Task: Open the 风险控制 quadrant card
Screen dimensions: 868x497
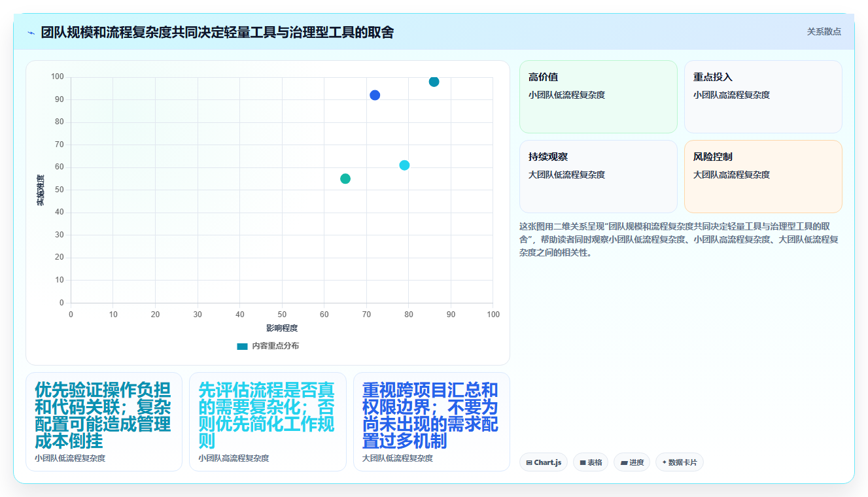Action: [763, 177]
